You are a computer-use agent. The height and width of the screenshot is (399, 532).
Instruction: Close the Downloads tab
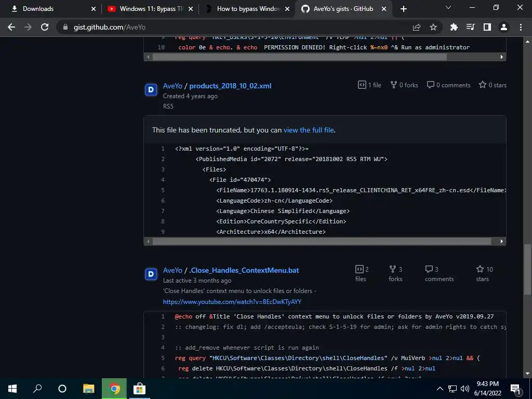click(x=94, y=9)
